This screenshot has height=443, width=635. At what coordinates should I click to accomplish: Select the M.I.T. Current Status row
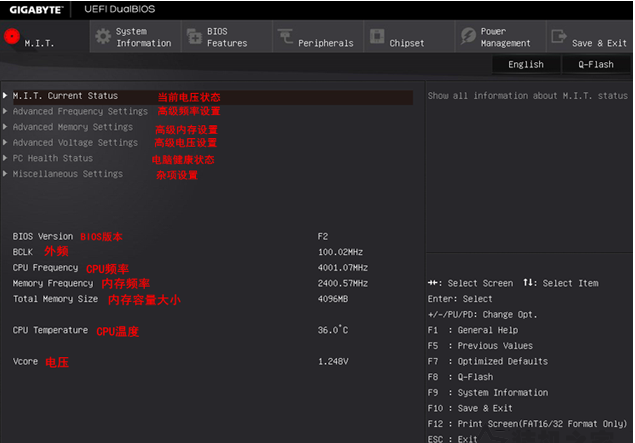65,96
